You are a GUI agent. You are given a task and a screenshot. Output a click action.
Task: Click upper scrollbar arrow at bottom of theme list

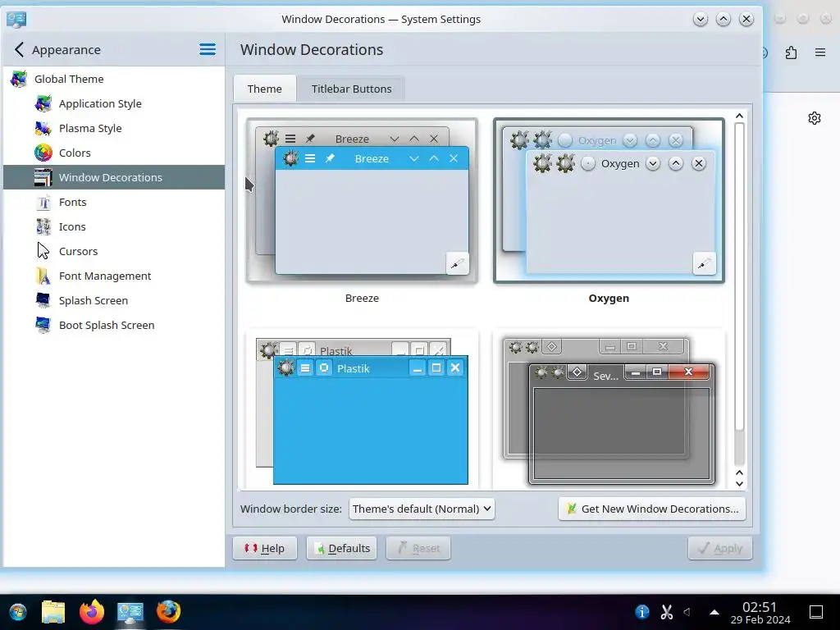click(739, 472)
